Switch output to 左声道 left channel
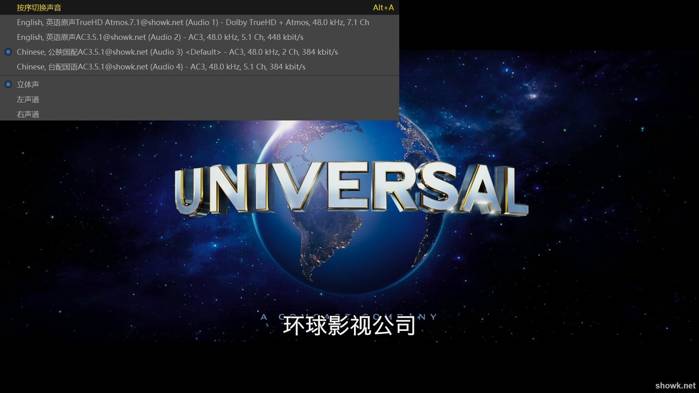 (199, 99)
